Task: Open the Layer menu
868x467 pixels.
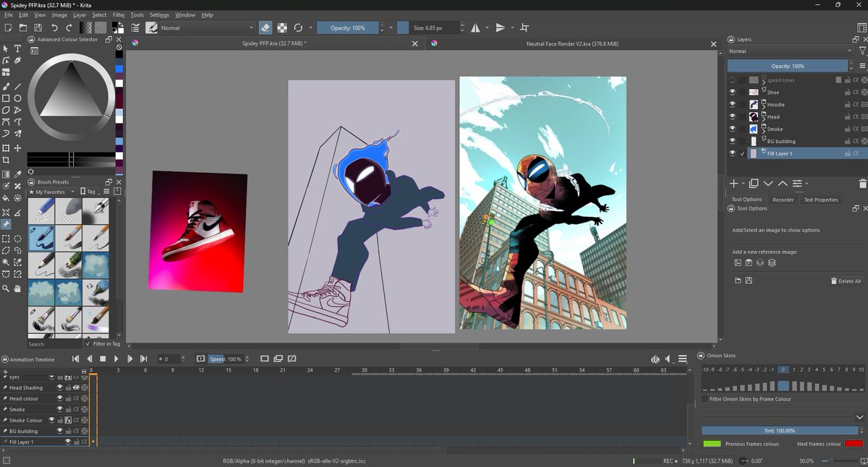Action: tap(80, 14)
